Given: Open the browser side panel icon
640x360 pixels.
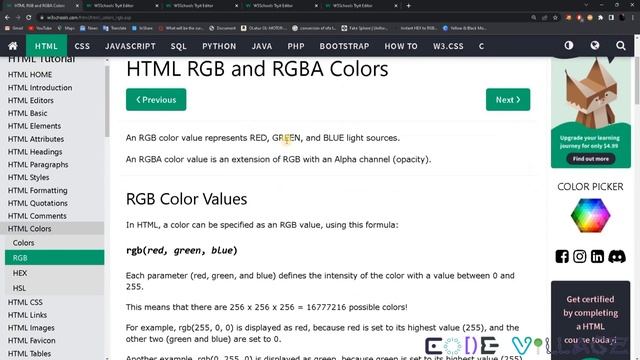Looking at the screenshot, I should click(611, 18).
